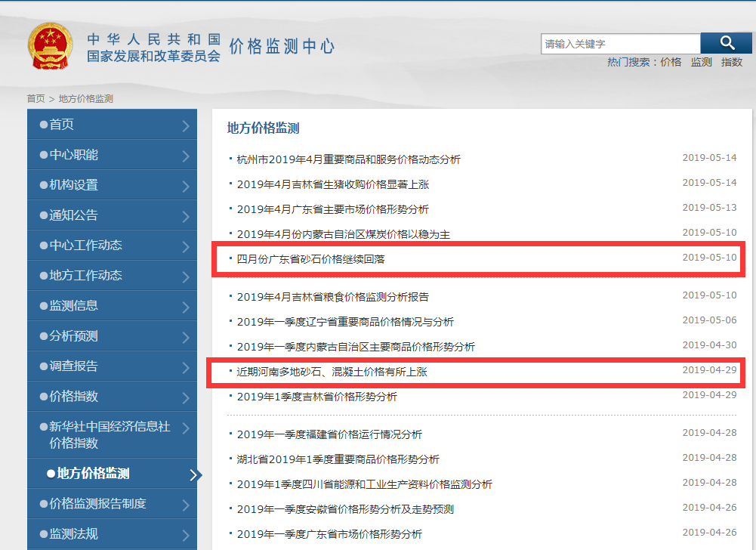Click the white chevron beside 地方价格监测
Image resolution: width=756 pixels, height=550 pixels.
point(195,474)
